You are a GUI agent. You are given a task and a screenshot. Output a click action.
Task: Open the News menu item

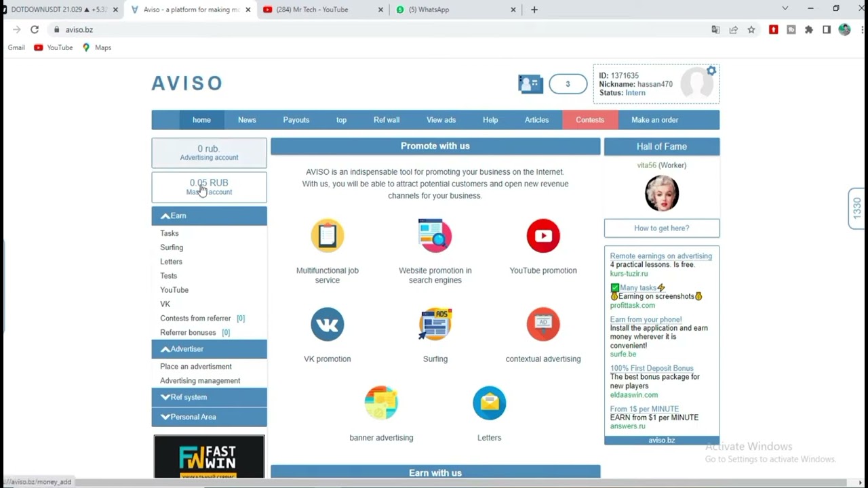pos(247,120)
